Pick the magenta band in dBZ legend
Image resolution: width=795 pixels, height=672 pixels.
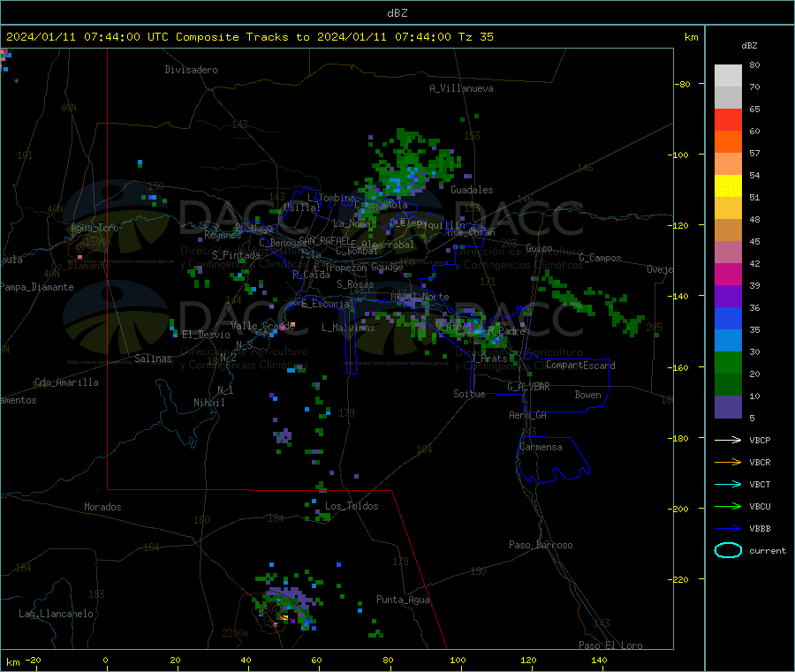728,274
